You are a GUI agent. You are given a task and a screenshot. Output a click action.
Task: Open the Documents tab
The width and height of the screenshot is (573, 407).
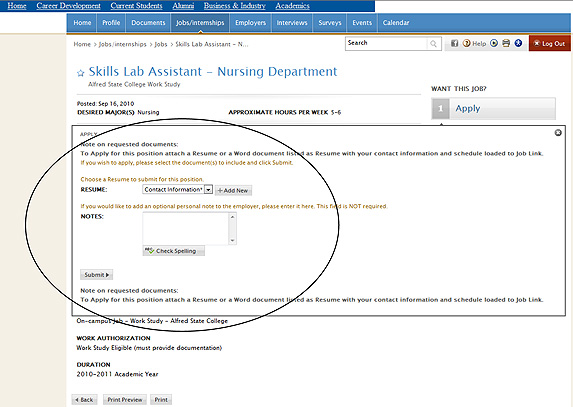(148, 23)
